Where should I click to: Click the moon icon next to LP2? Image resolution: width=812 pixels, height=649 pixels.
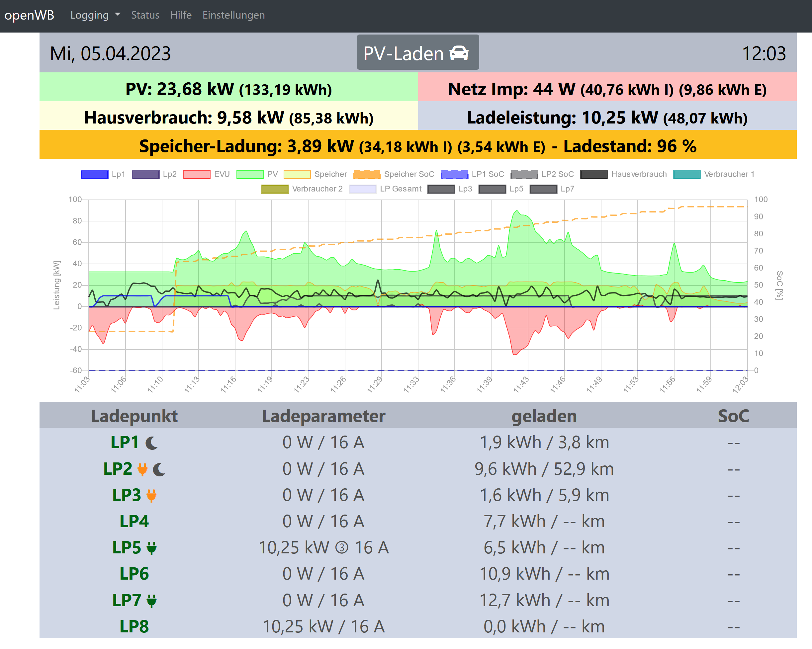click(x=159, y=469)
